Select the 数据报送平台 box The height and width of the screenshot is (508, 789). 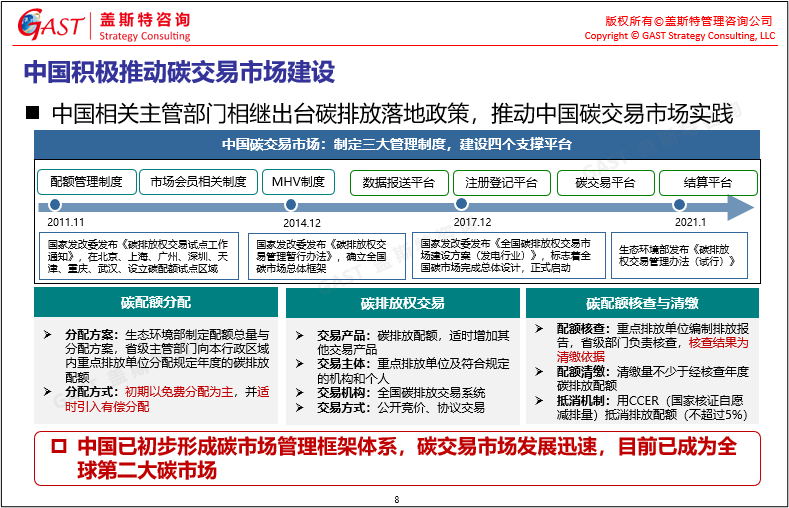coord(398,183)
